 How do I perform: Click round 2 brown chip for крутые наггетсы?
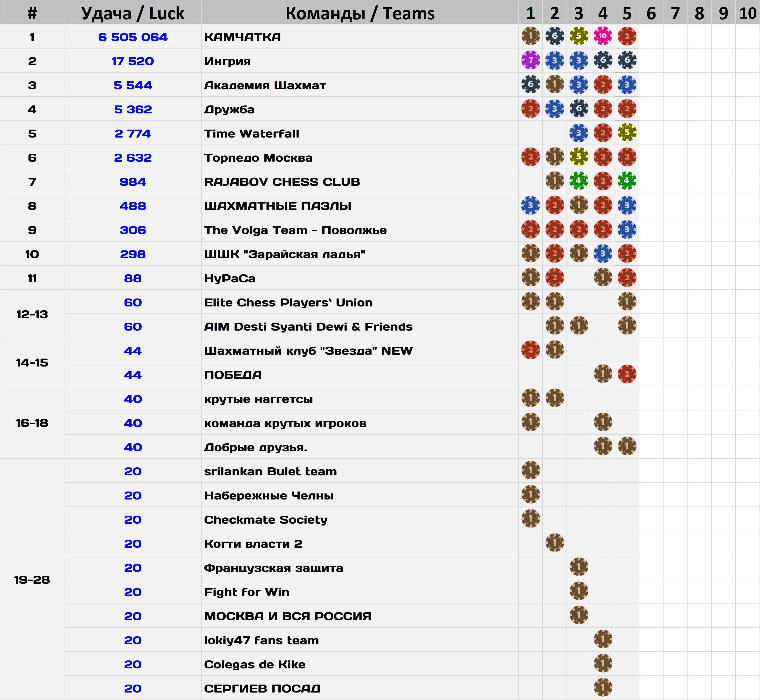pos(555,398)
